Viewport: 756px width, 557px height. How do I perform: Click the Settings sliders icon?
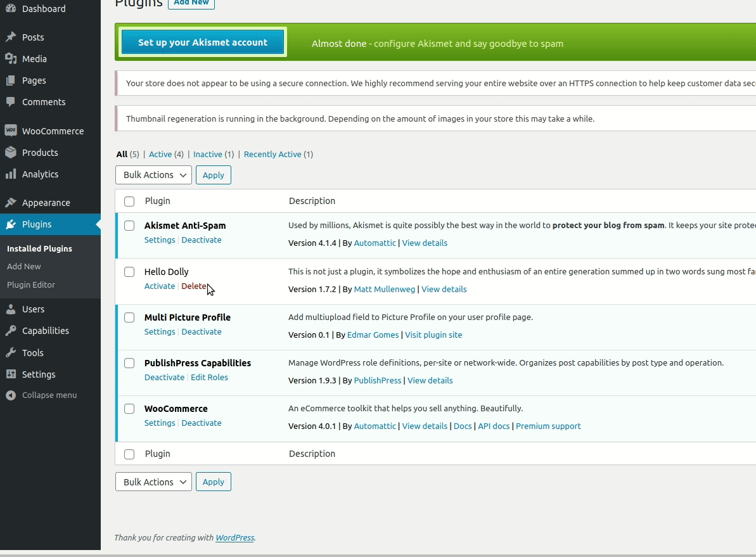click(11, 375)
